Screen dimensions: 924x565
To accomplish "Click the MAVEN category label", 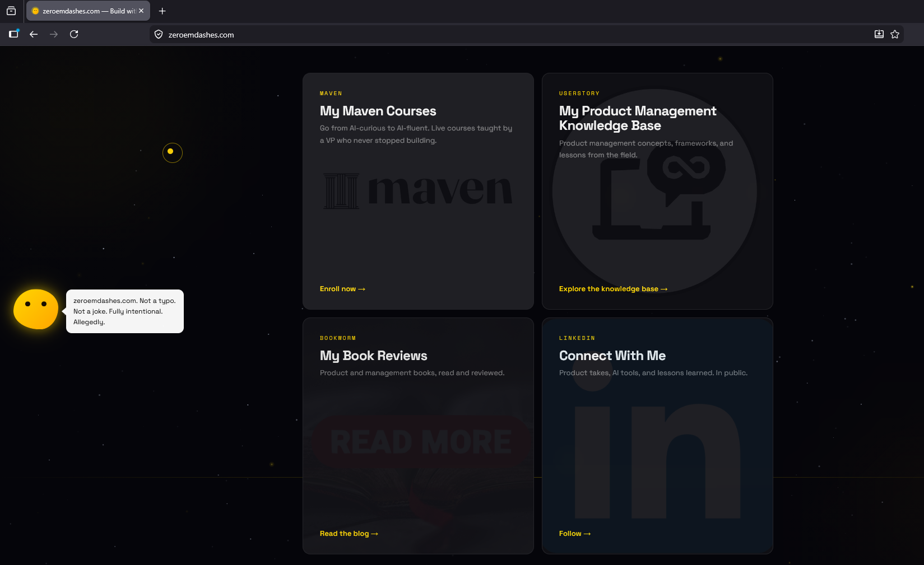I will [331, 94].
